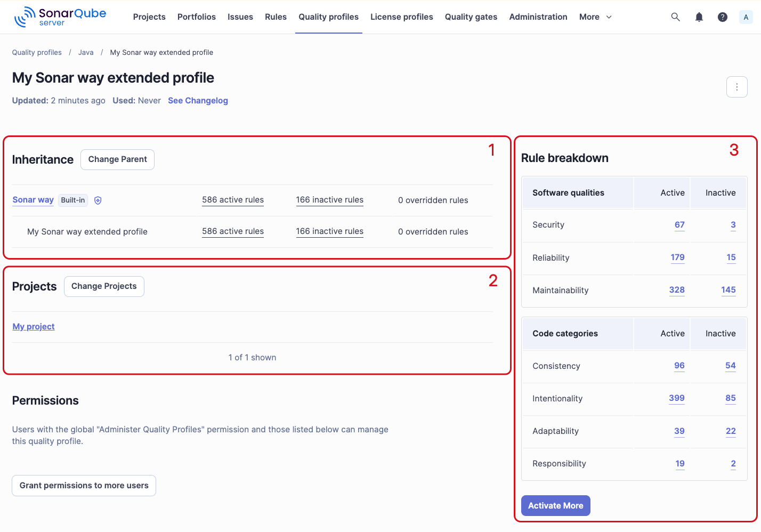
Task: Open the See Changelog link
Action: [x=198, y=101]
